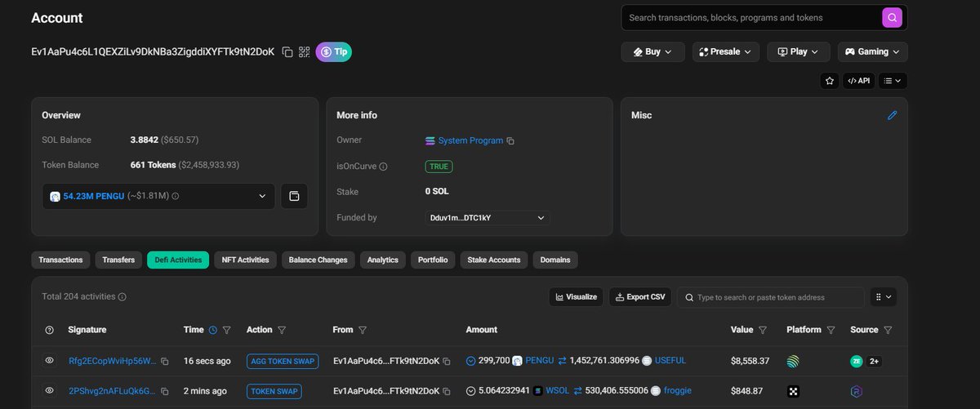Click the source icon in froggie row

857,391
